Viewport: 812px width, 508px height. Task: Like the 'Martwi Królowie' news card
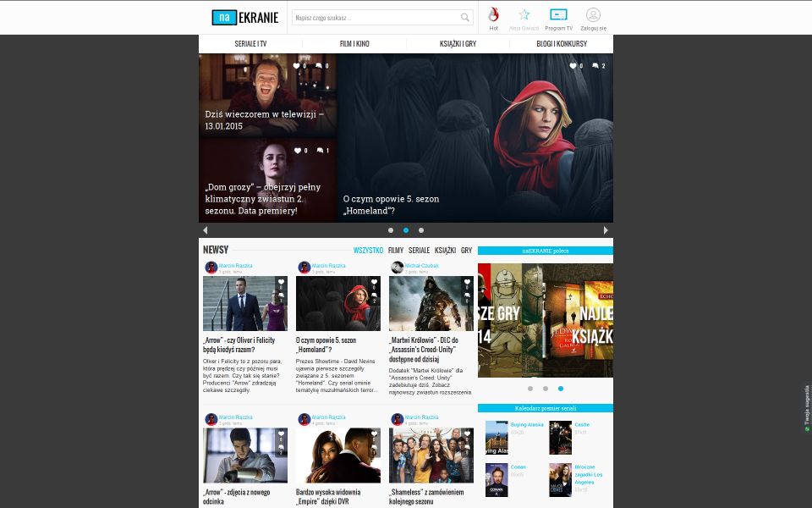click(467, 282)
